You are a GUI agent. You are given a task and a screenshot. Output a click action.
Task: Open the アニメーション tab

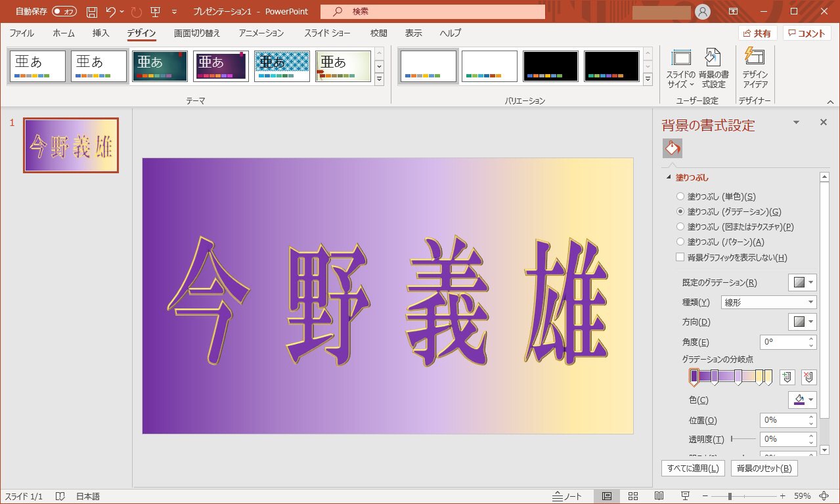pos(261,33)
